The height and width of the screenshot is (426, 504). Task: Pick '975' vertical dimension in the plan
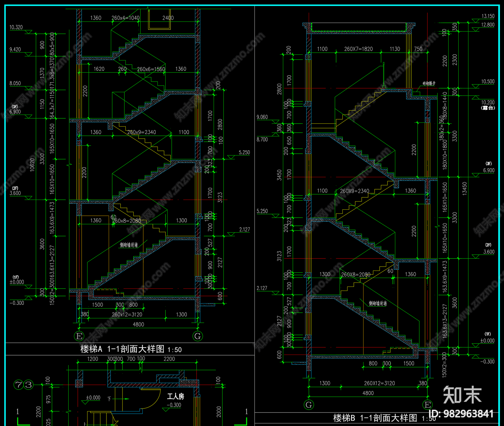point(48,399)
